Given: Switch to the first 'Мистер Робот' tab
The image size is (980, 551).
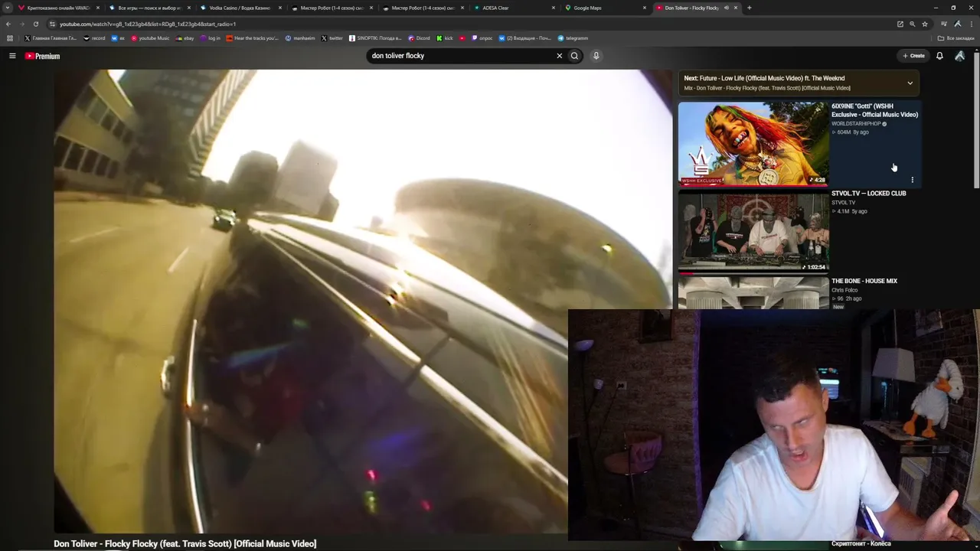Looking at the screenshot, I should coord(330,8).
